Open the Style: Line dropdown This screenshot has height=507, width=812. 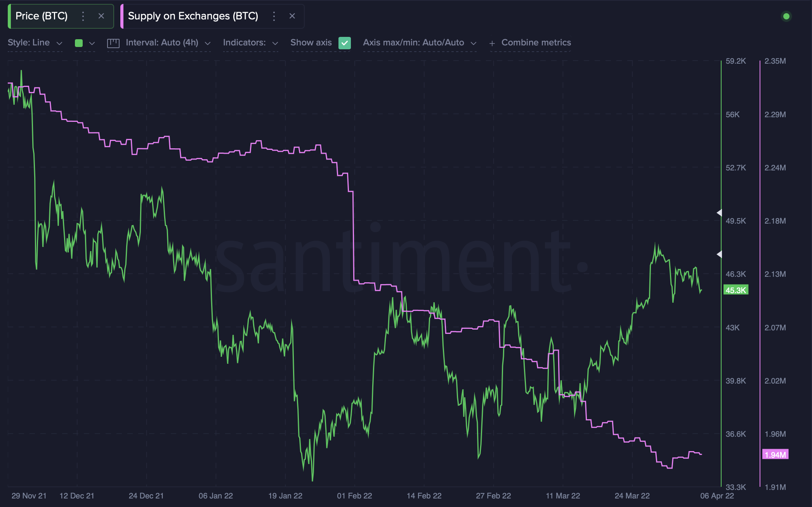click(x=35, y=43)
